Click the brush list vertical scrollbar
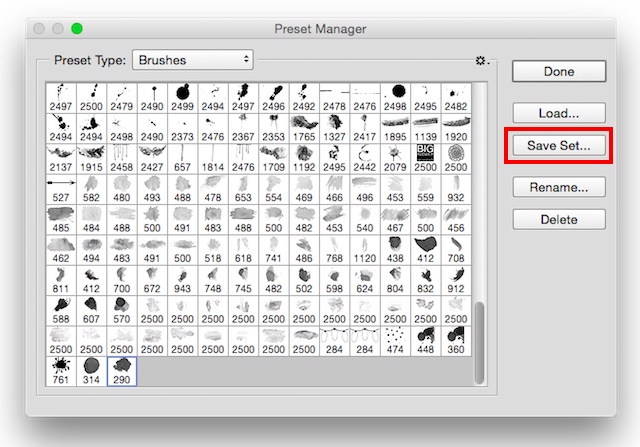The height and width of the screenshot is (447, 640). pyautogui.click(x=482, y=340)
